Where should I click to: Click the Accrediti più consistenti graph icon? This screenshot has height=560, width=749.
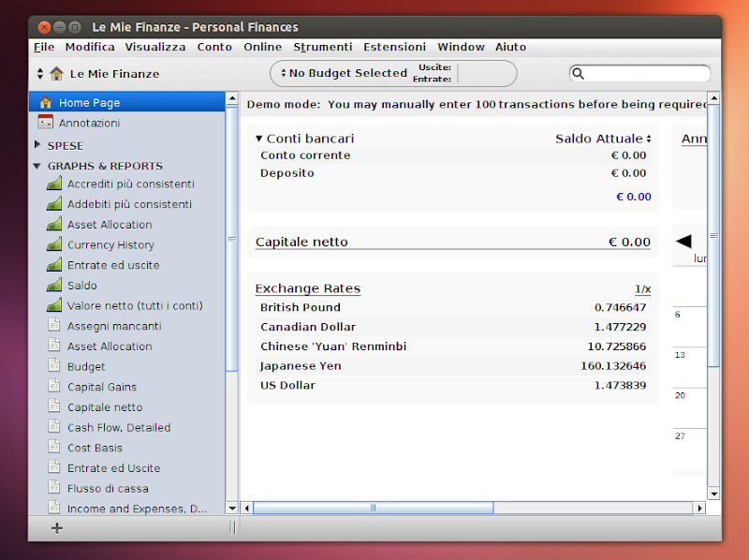click(54, 184)
